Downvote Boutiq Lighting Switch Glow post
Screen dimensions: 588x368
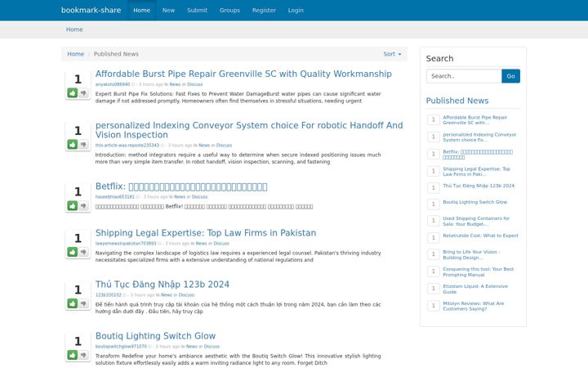click(83, 355)
